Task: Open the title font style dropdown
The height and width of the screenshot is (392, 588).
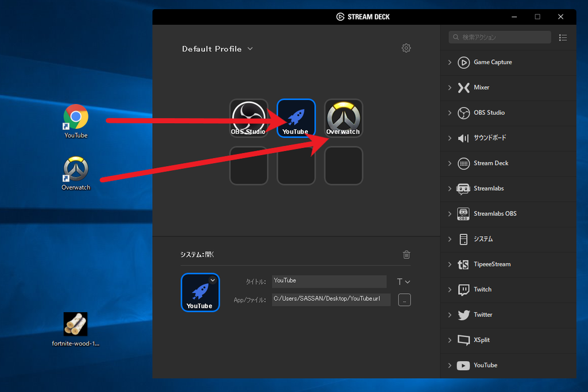Action: (x=404, y=282)
